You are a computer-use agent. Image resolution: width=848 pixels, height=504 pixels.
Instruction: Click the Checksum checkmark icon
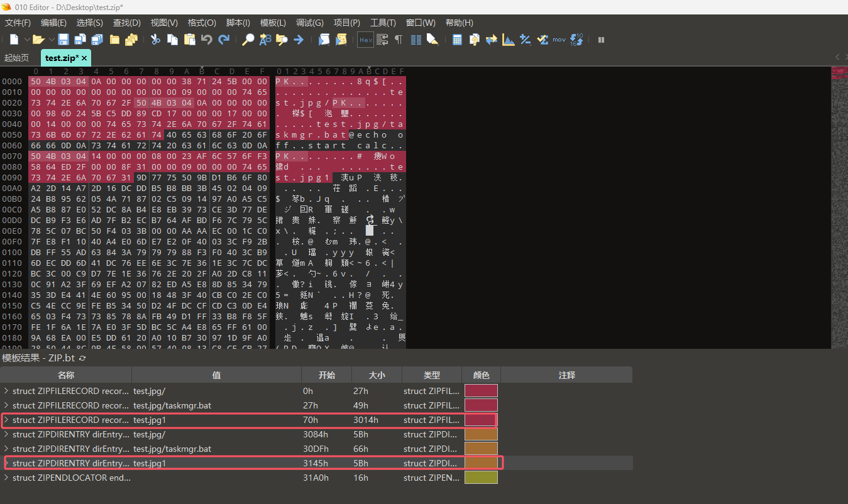pos(542,40)
